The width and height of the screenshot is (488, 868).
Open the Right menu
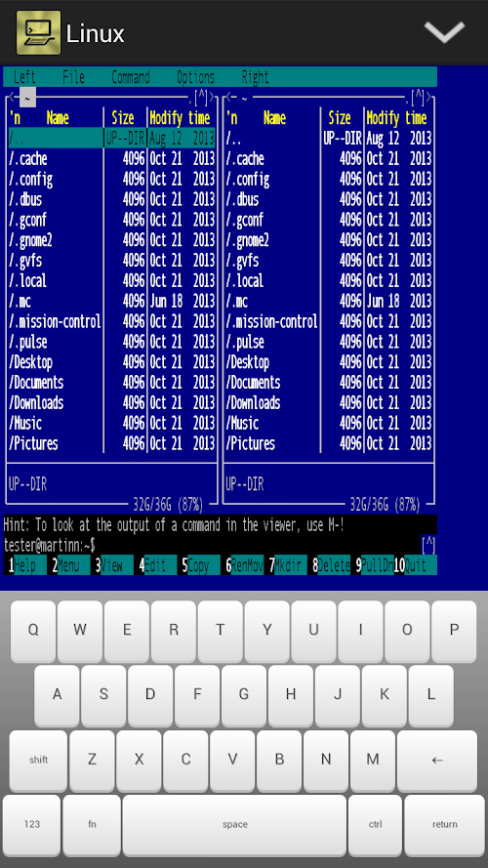coord(255,77)
